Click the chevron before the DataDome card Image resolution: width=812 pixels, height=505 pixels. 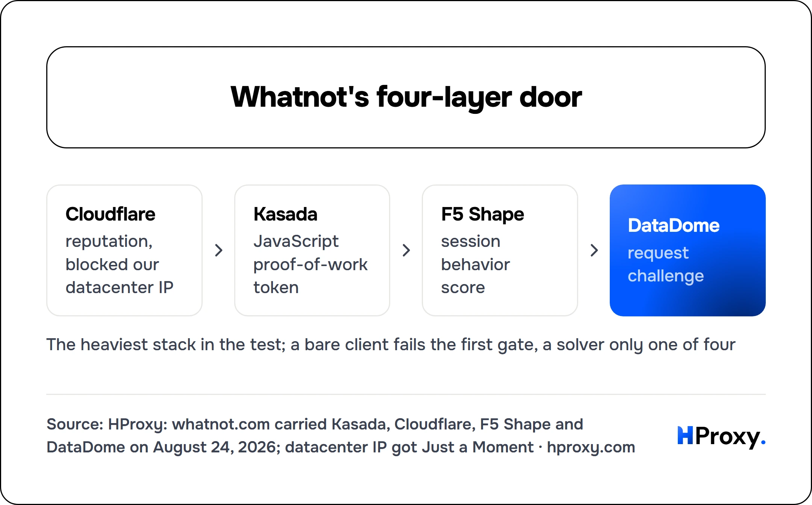pyautogui.click(x=594, y=250)
